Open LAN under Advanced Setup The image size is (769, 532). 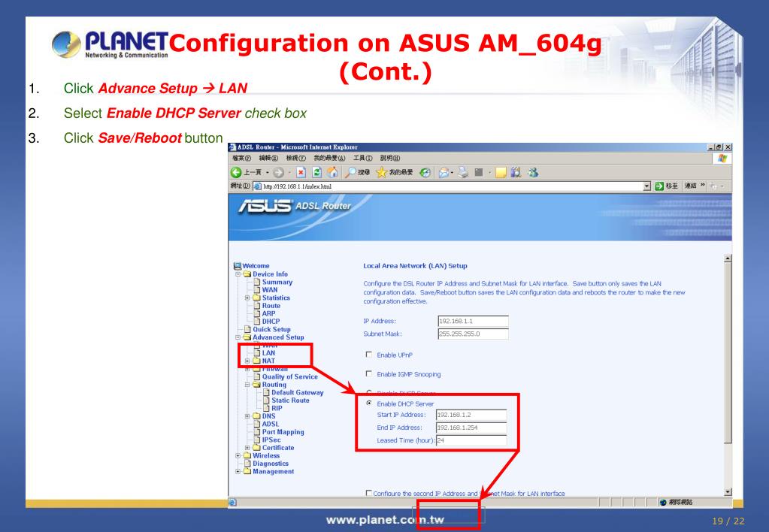[x=268, y=352]
